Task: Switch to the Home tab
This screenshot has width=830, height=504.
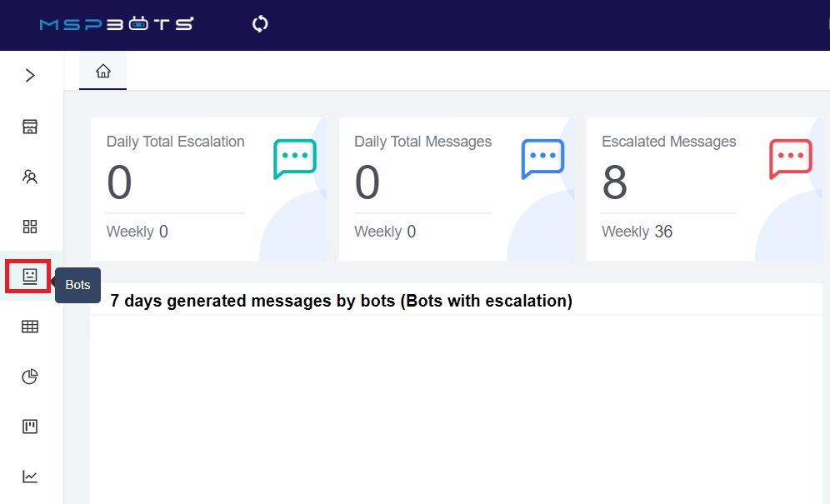Action: pos(102,71)
